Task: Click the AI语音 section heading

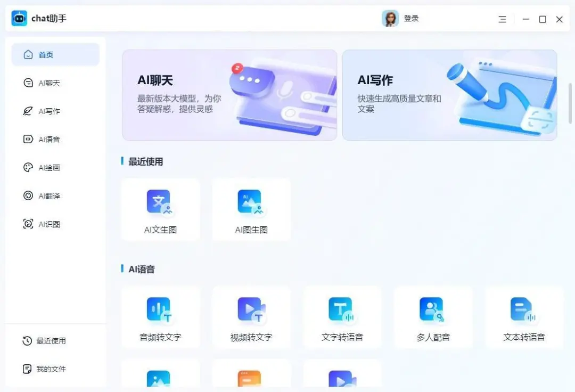Action: 142,269
